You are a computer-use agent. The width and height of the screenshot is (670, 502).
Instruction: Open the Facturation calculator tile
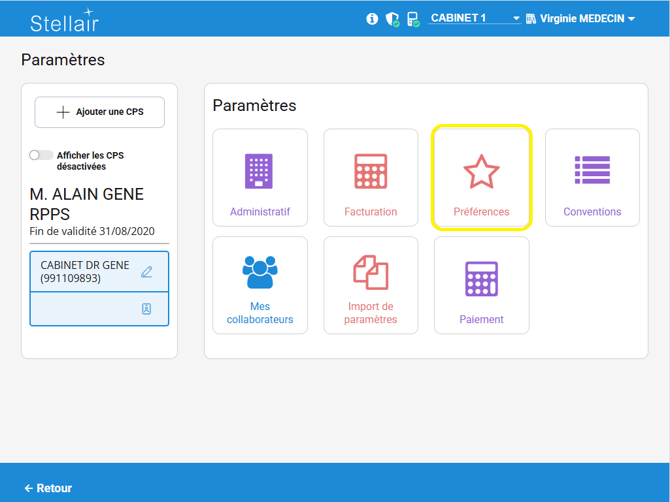tap(371, 177)
